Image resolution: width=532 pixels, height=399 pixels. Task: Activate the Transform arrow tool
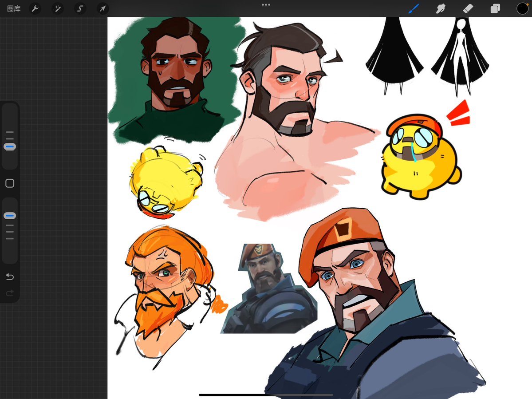pos(102,8)
